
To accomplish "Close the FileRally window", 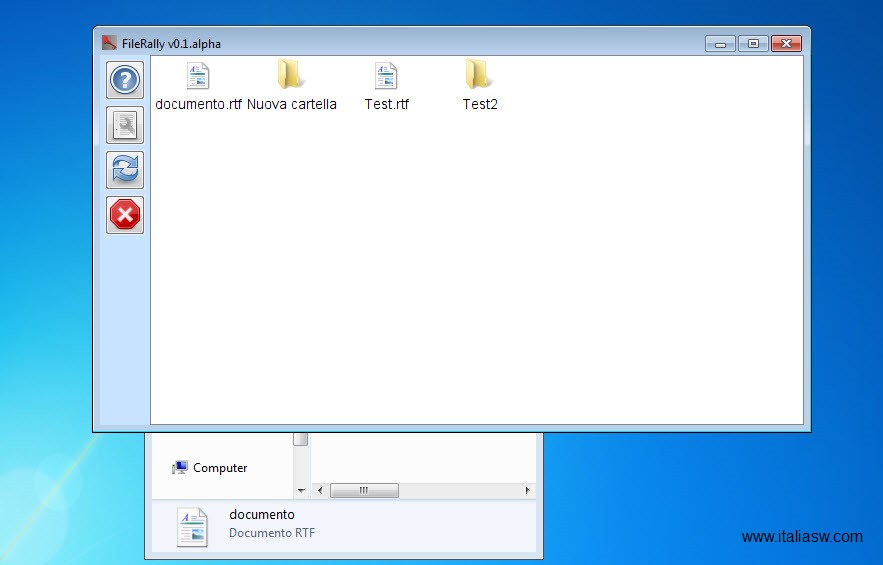I will tap(786, 43).
